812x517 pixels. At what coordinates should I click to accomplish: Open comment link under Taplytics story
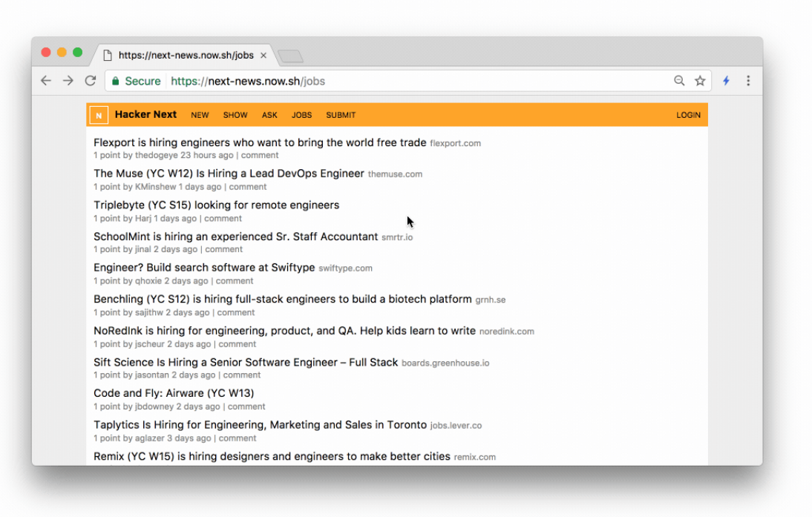(238, 438)
